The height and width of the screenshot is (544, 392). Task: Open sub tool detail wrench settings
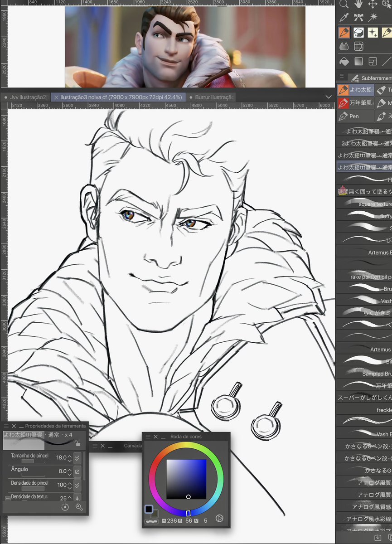click(x=79, y=507)
